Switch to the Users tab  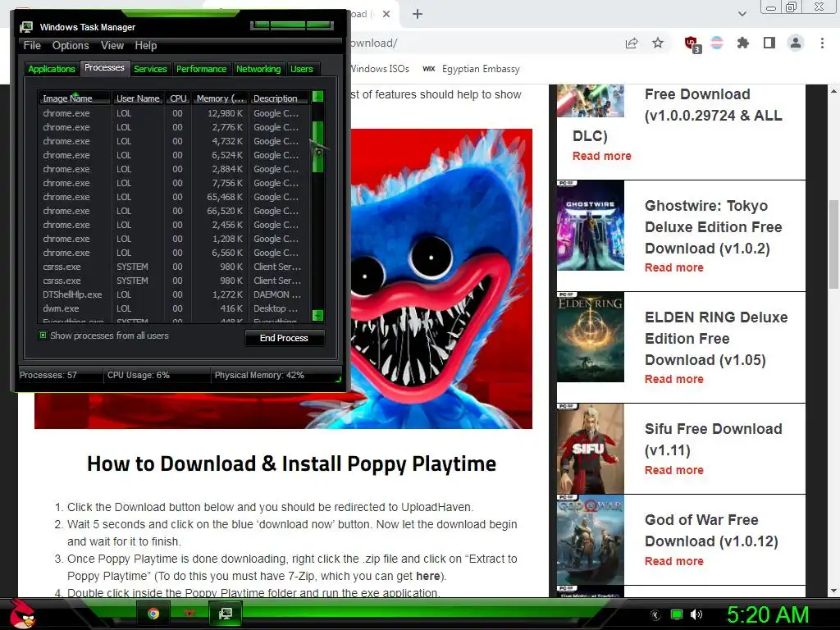[302, 69]
